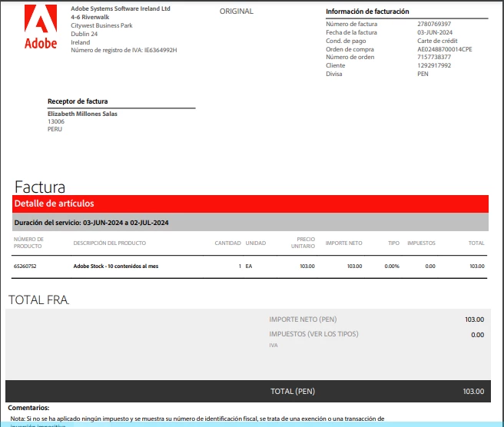Click the 'ORIGINAL' label
Screen dimensions: 504x427
point(237,12)
